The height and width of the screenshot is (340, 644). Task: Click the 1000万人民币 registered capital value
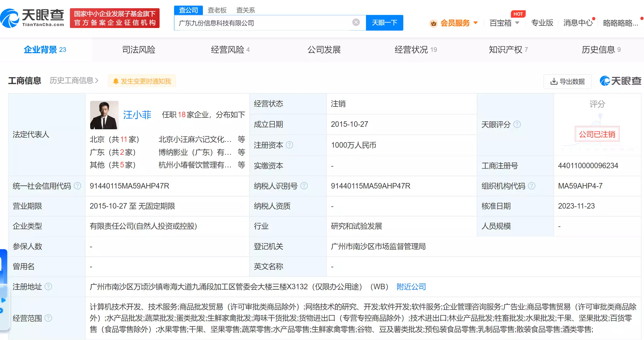coord(353,145)
